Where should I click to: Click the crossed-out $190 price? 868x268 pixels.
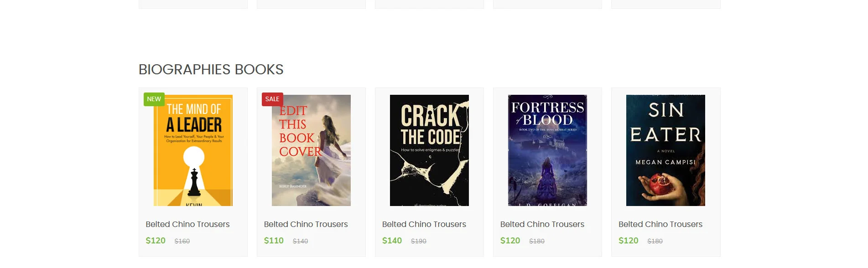pyautogui.click(x=418, y=241)
